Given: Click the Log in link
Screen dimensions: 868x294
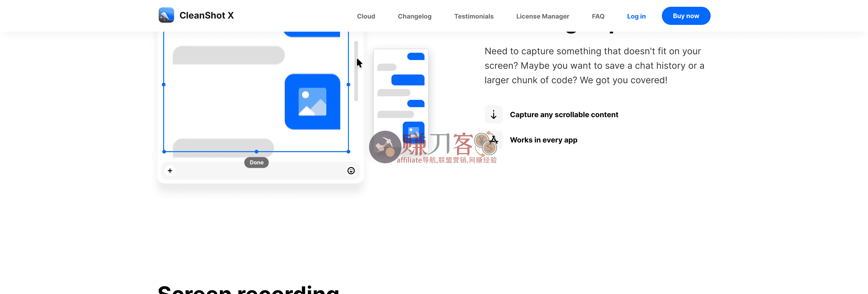Looking at the screenshot, I should tap(636, 16).
